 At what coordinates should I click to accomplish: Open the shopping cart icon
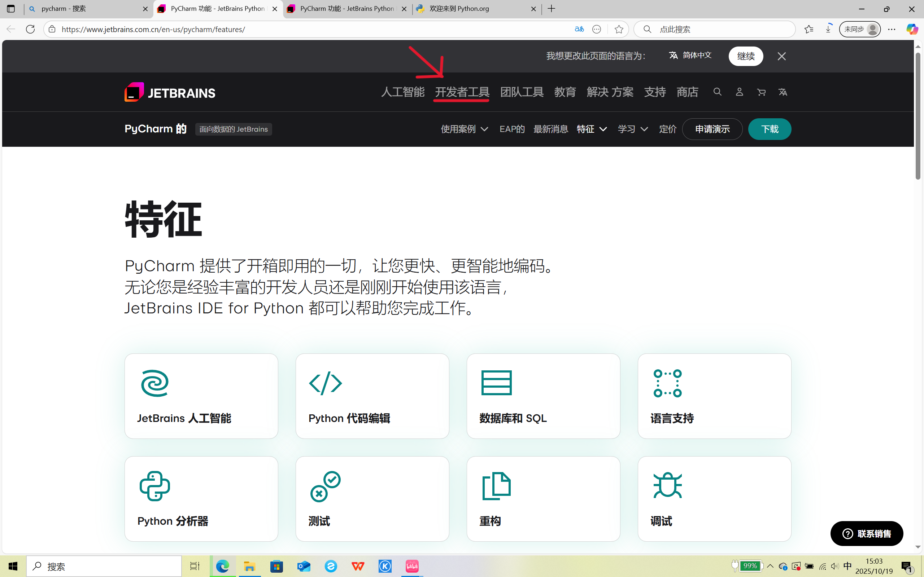[x=761, y=92]
